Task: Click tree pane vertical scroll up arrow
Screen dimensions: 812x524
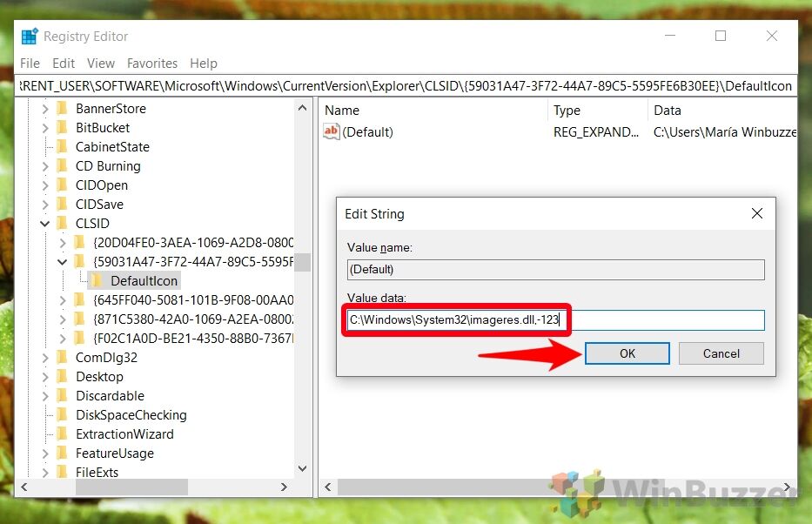Action: tap(302, 108)
